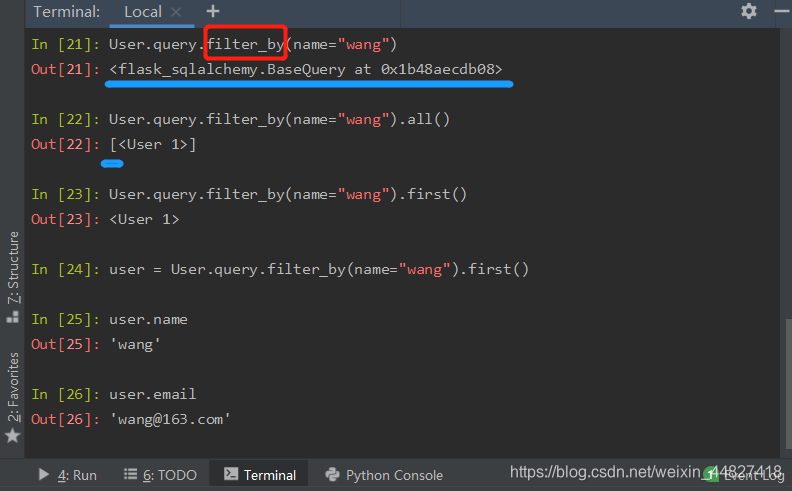The height and width of the screenshot is (491, 792).
Task: Click the 'wang' output in Out[25]
Action: coord(135,345)
